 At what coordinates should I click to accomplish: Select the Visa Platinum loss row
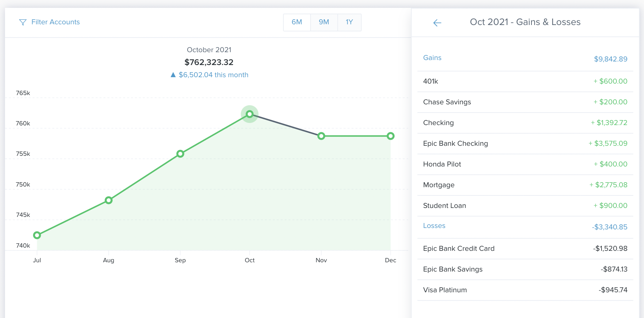(525, 290)
